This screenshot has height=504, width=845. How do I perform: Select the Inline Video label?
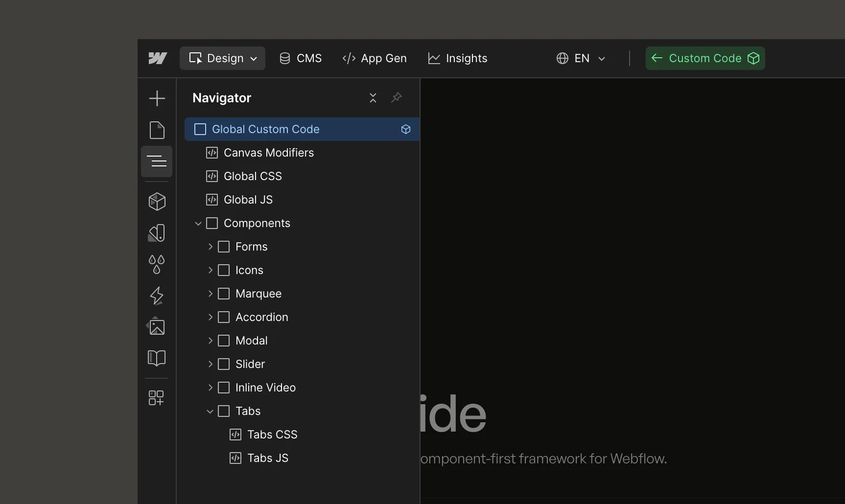coord(266,388)
